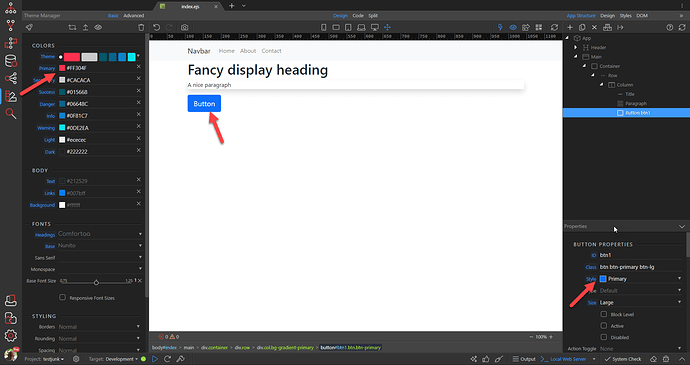The image size is (690, 365).
Task: Toggle the blue eye preview icon in editor toolbar
Action: point(513,27)
